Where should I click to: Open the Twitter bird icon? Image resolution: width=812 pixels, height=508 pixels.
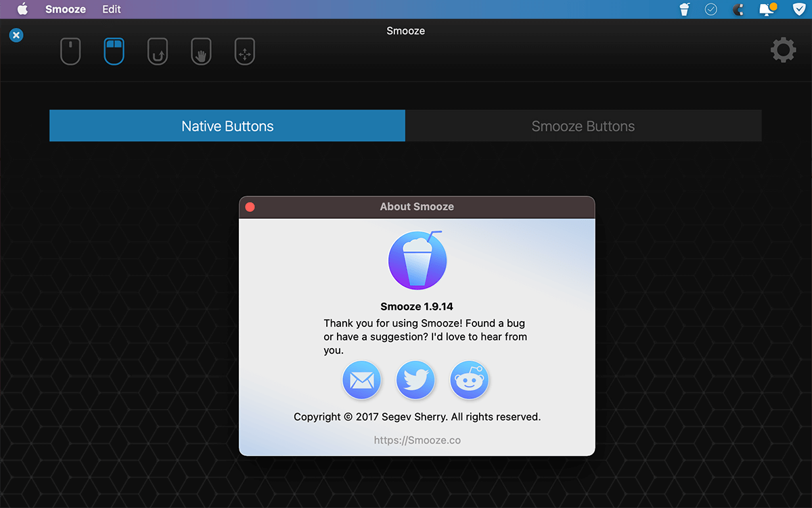click(x=415, y=381)
